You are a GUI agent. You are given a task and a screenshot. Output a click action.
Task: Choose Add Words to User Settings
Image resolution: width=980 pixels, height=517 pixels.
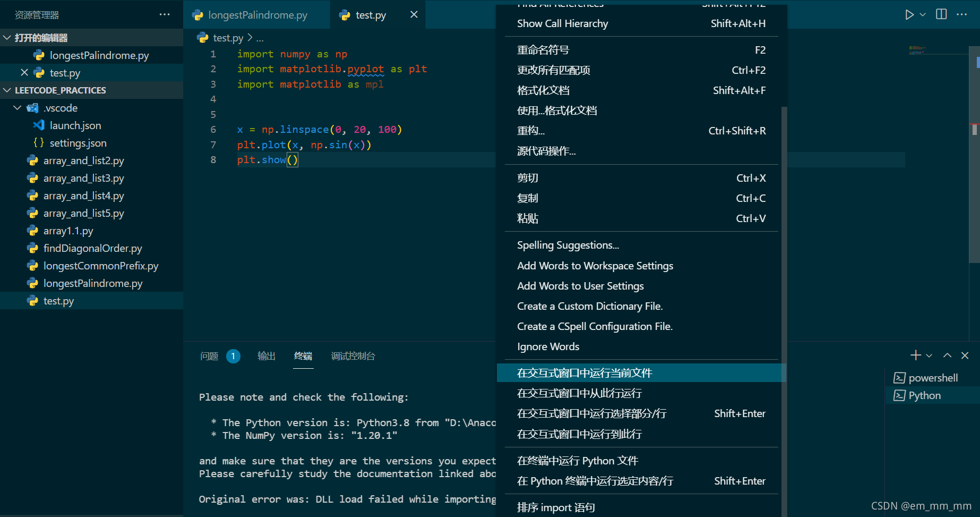tap(641, 286)
